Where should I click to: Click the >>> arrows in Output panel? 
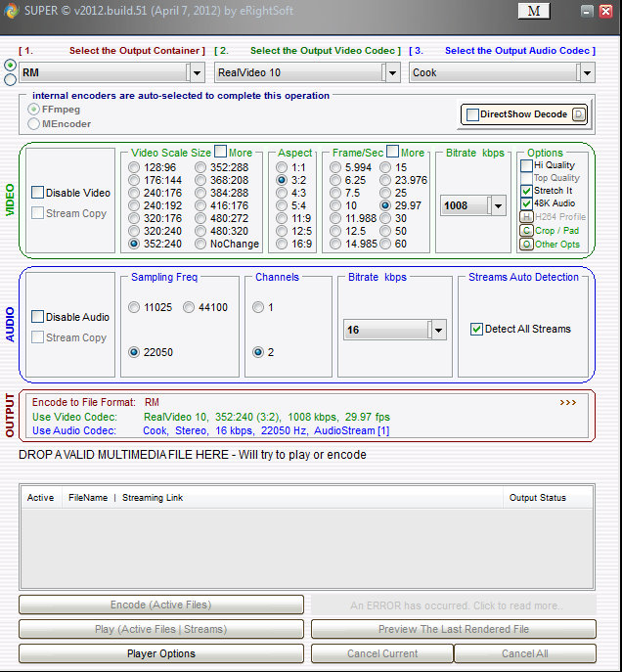pyautogui.click(x=568, y=402)
